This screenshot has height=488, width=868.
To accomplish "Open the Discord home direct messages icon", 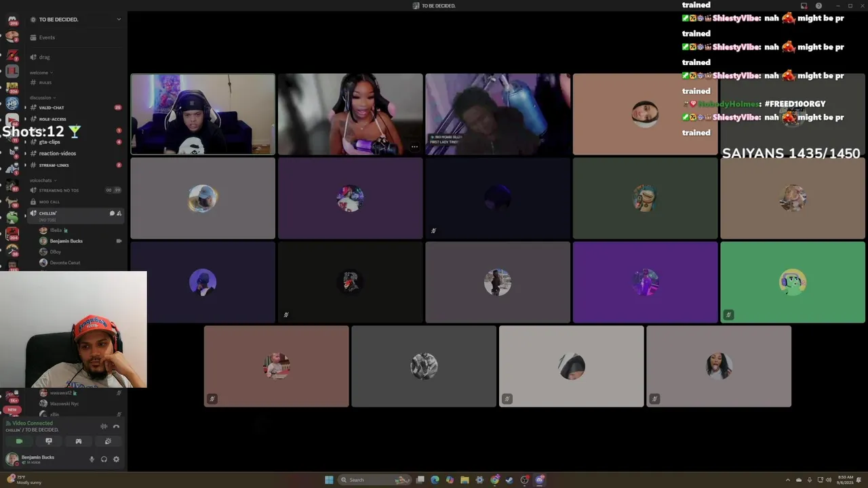I will (12, 20).
